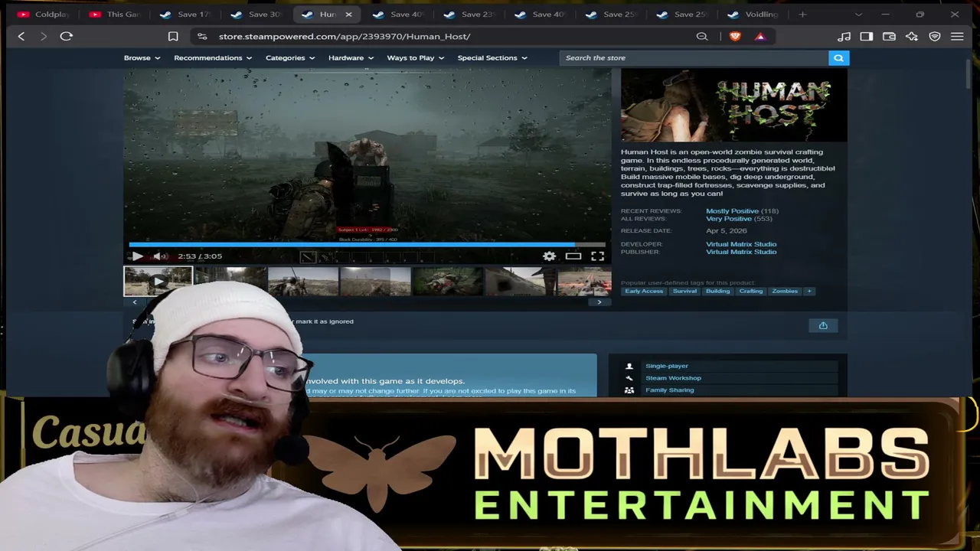Toggle theater mode on the video player
The width and height of the screenshot is (980, 551).
click(573, 256)
